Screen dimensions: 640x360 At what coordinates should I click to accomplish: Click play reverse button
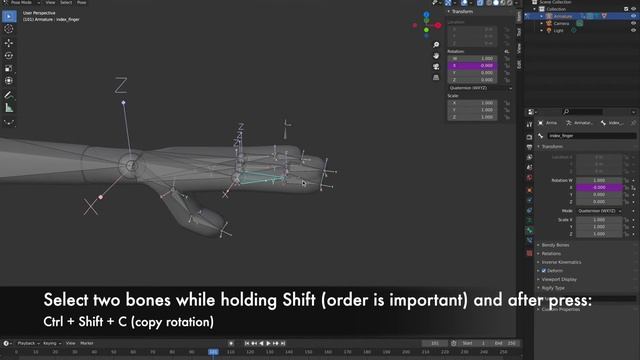261,343
